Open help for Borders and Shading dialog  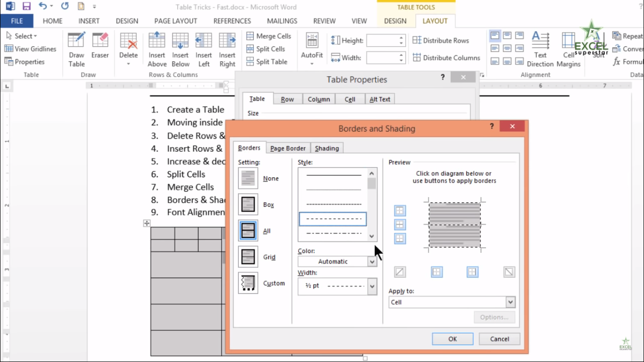(x=492, y=126)
